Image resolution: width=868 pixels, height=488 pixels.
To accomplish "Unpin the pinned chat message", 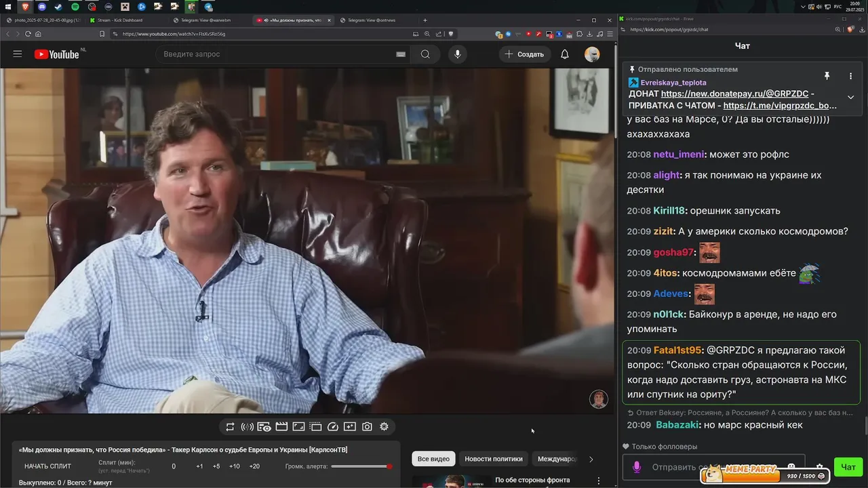I will point(827,76).
